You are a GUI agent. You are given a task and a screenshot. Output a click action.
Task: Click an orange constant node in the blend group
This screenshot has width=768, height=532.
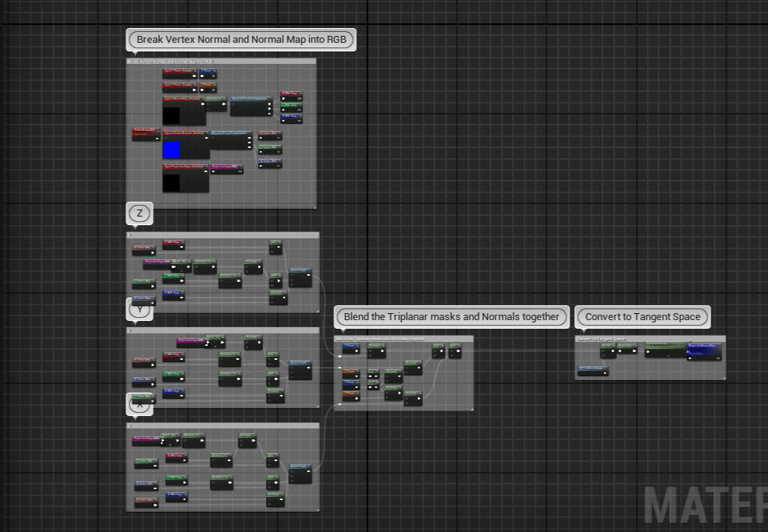pos(349,372)
